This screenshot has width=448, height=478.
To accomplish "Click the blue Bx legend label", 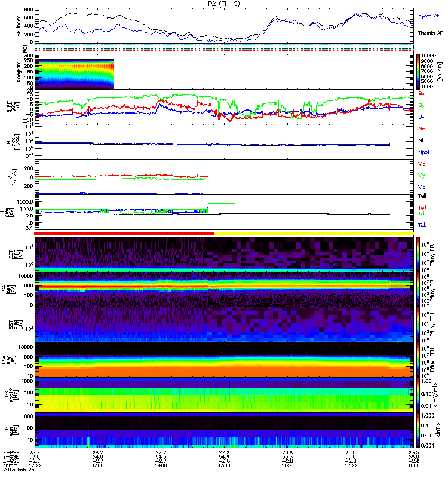I will click(x=422, y=117).
